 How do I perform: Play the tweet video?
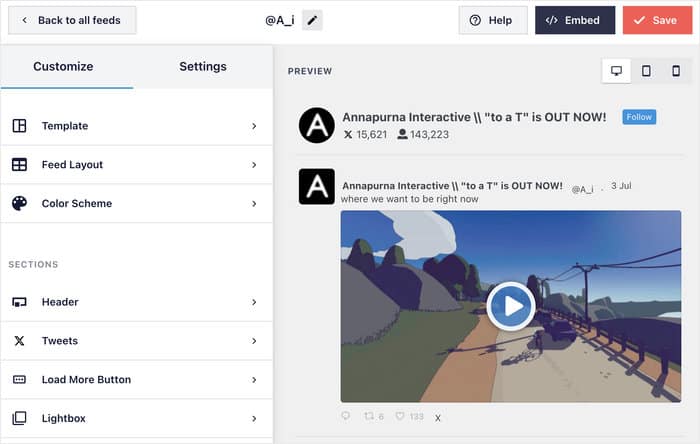coord(511,306)
